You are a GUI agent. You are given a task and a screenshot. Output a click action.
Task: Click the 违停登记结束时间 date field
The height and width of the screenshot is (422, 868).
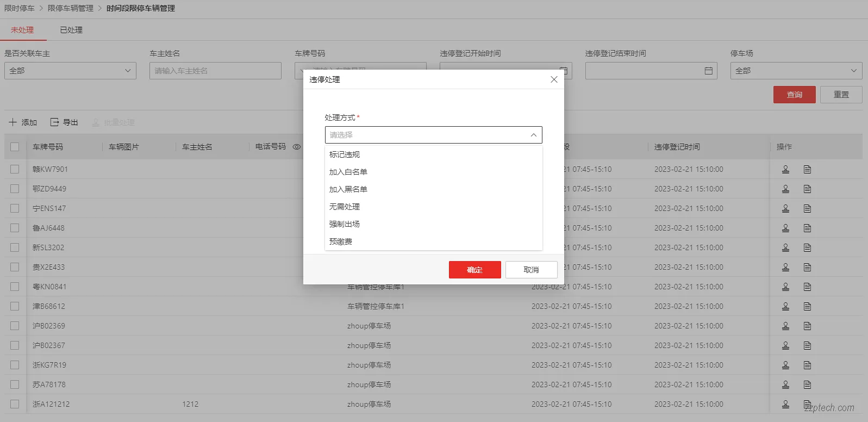(651, 71)
